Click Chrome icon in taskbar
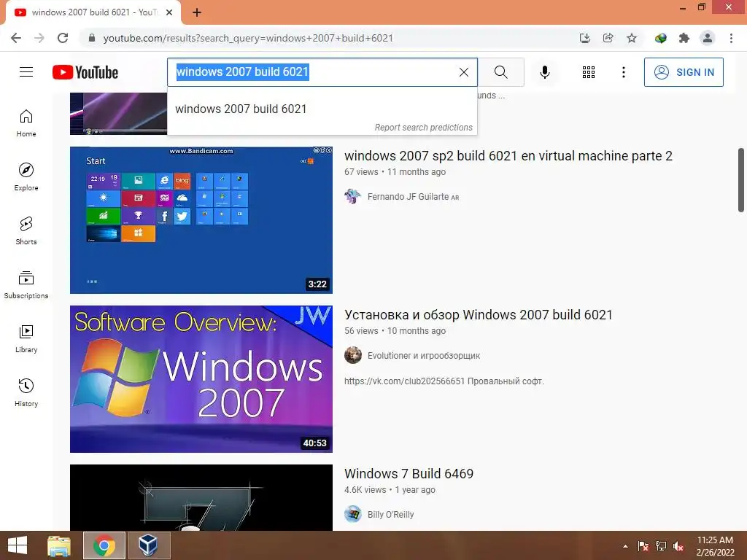The width and height of the screenshot is (747, 560). [x=104, y=545]
